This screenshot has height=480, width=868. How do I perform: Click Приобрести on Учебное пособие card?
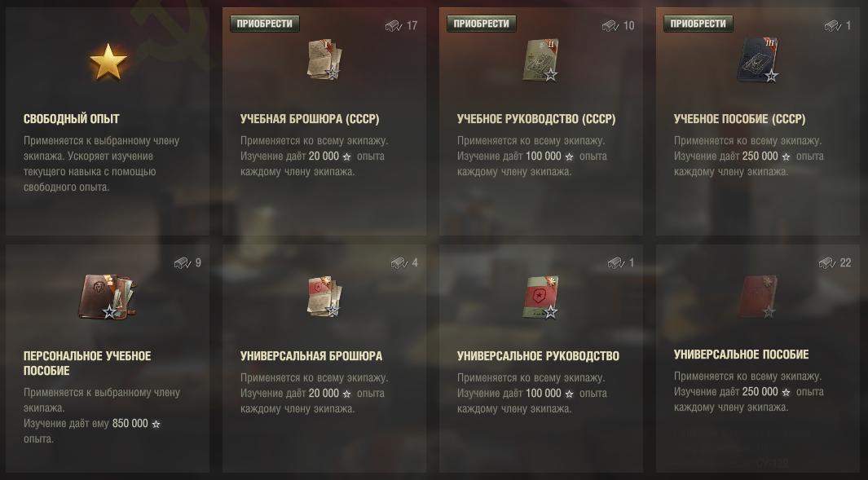point(698,24)
